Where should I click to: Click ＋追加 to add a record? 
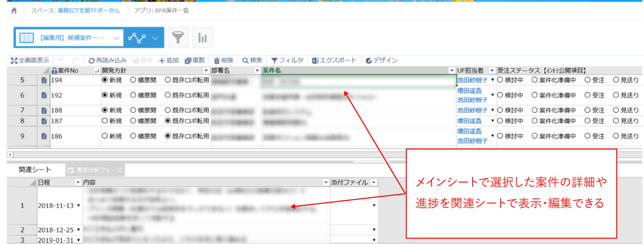tap(169, 60)
